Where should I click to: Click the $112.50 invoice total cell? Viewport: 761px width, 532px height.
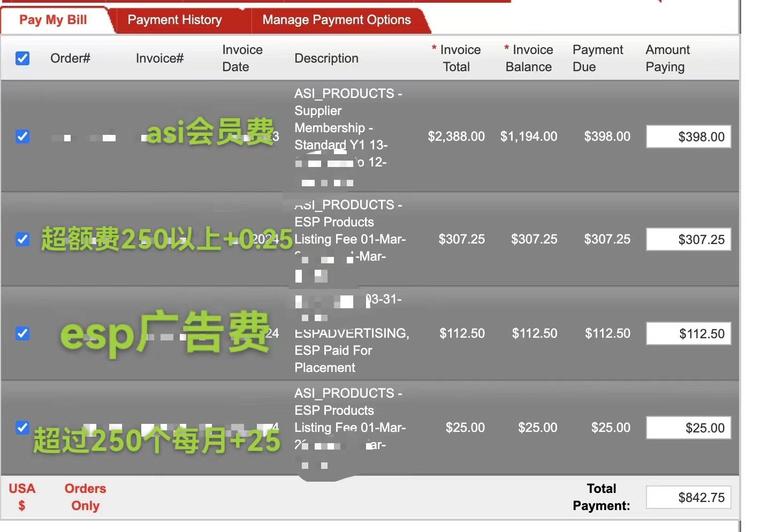pos(462,333)
